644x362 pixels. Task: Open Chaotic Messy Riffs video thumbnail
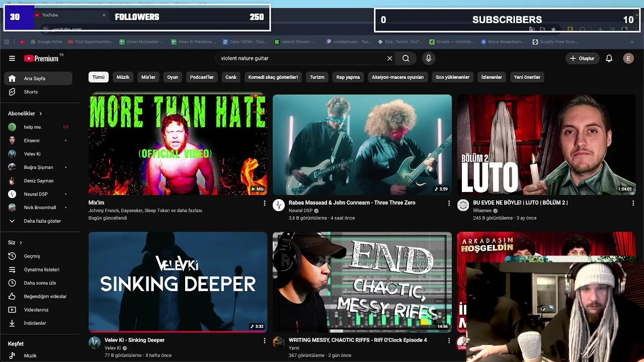click(x=362, y=282)
